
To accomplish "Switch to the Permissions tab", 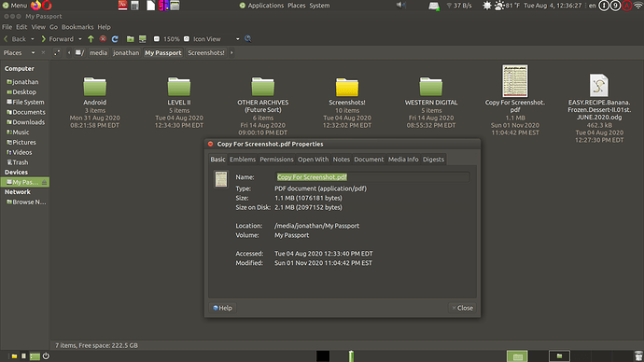I will point(276,160).
